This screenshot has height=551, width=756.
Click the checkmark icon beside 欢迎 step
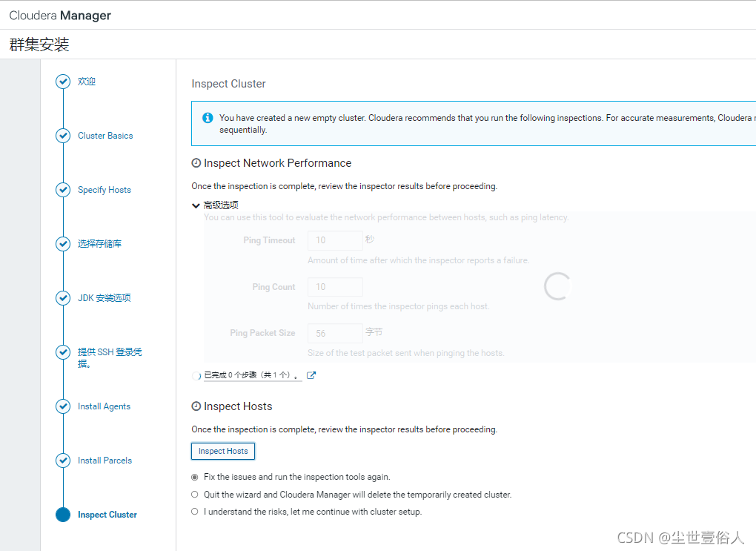pos(63,82)
